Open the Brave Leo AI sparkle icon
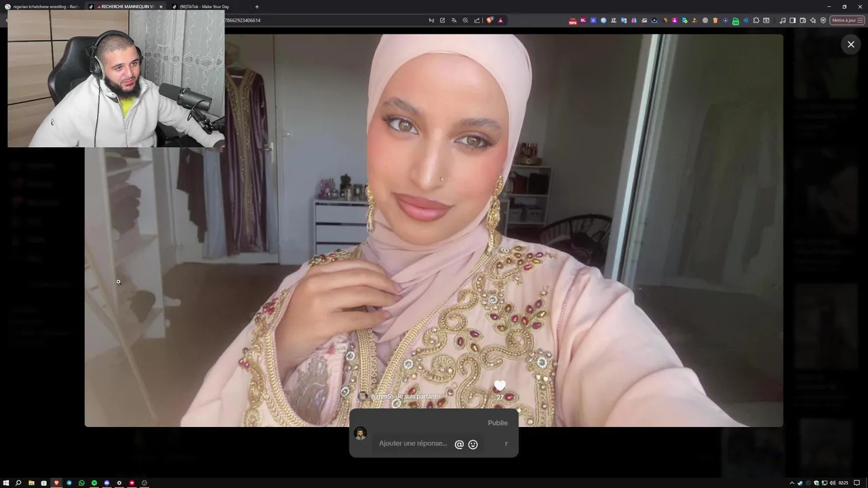868x488 pixels. tap(813, 20)
